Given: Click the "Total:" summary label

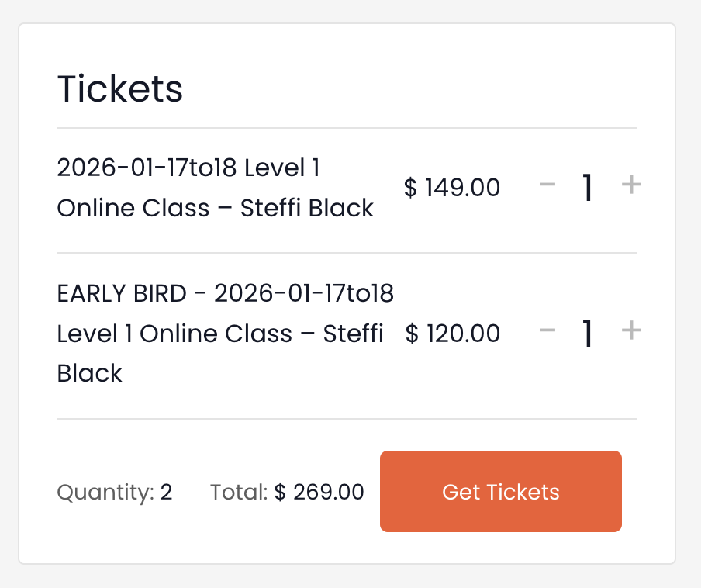Looking at the screenshot, I should coord(239,493).
